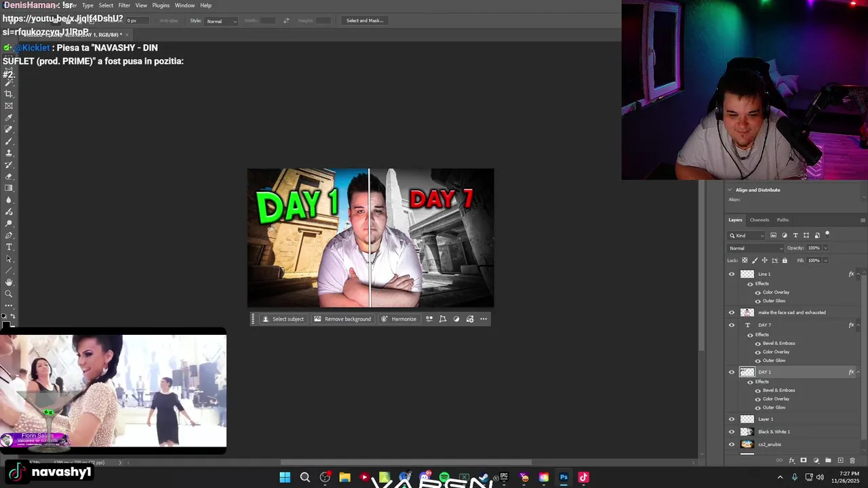868x488 pixels.
Task: Lock all layer attributes padlock icon
Action: coord(785,260)
